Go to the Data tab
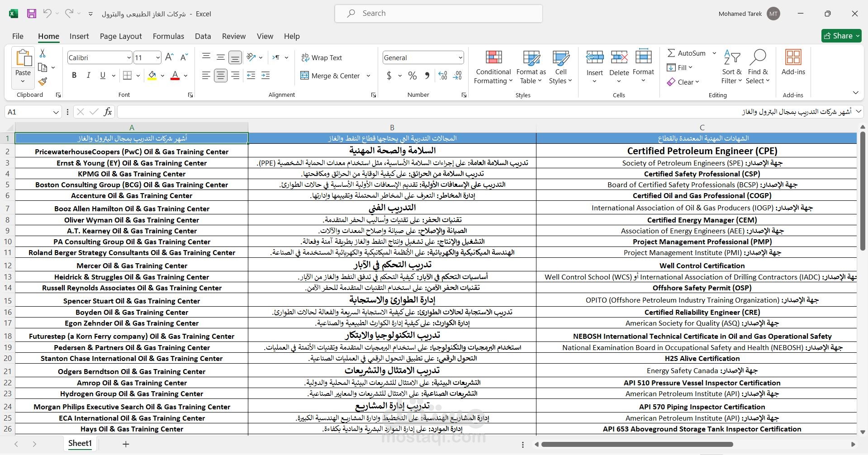868x455 pixels. (203, 36)
